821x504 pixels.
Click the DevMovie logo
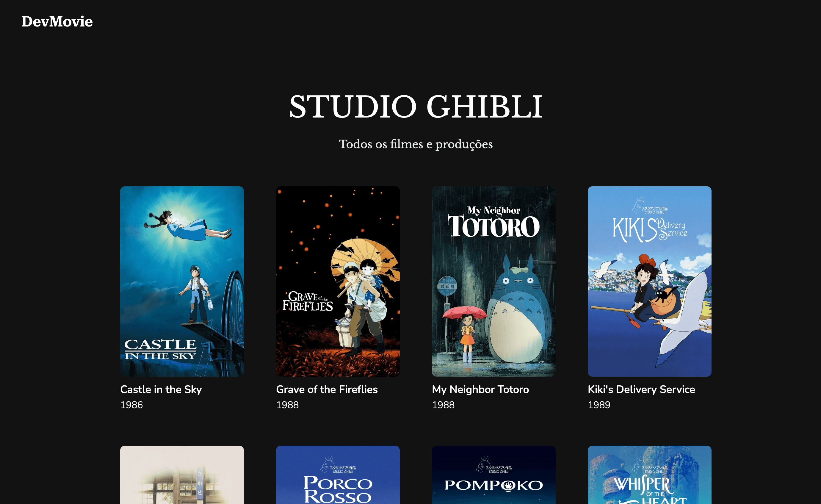click(57, 22)
